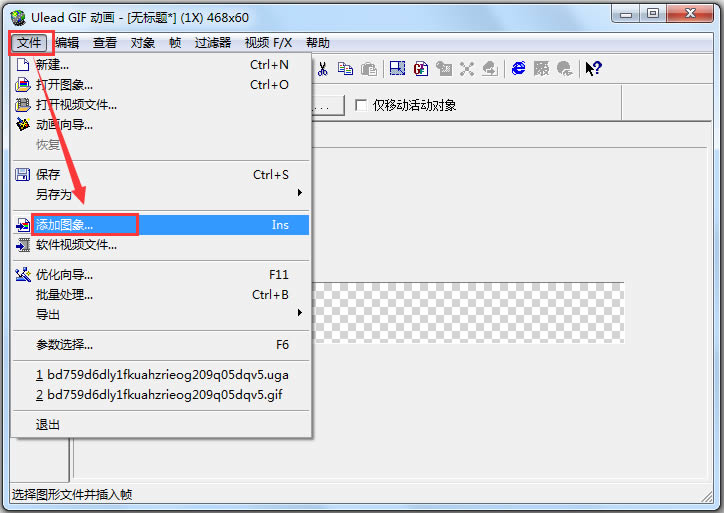Choose 退出 to exit the application
Image resolution: width=724 pixels, height=513 pixels.
161,424
